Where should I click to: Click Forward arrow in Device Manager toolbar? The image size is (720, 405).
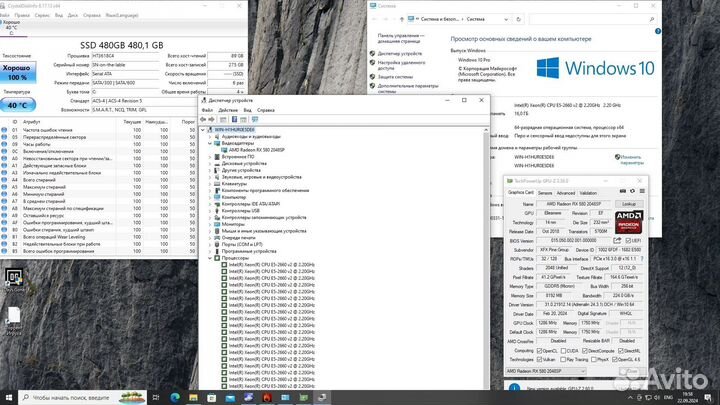211,119
